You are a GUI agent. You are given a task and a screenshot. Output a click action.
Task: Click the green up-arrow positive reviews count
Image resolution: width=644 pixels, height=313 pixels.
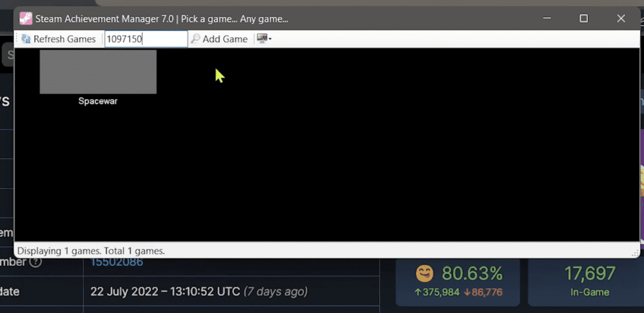click(x=438, y=292)
